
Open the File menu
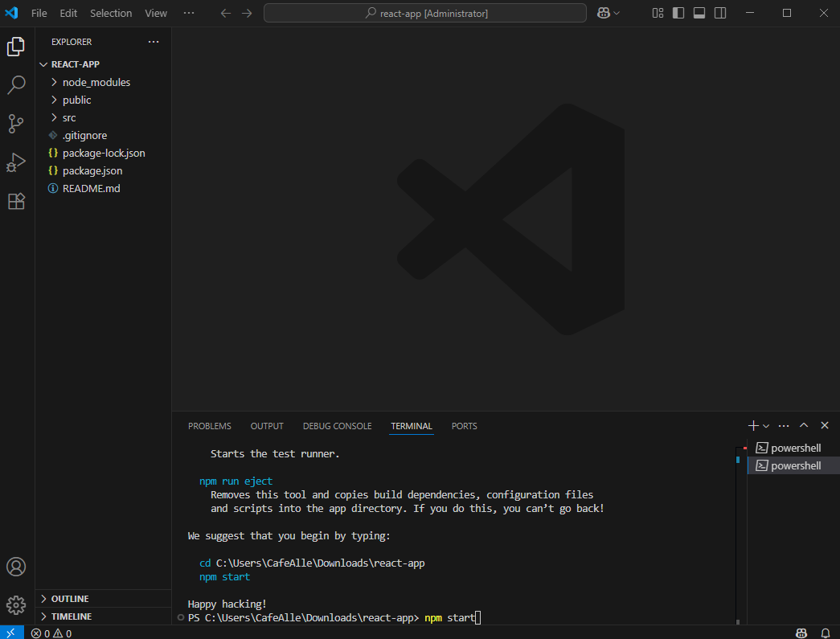click(x=39, y=14)
